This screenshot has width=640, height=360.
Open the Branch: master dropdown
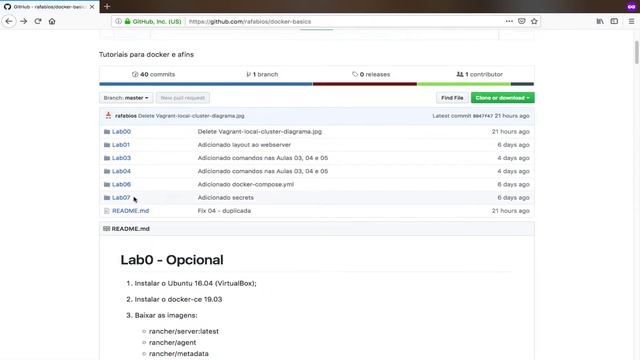click(126, 98)
